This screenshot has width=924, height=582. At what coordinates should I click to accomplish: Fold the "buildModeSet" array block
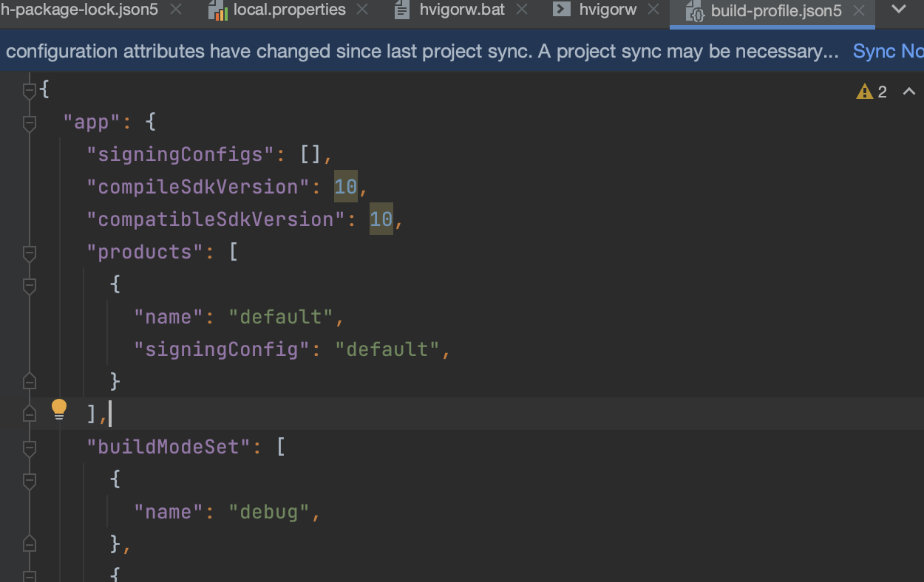30,448
